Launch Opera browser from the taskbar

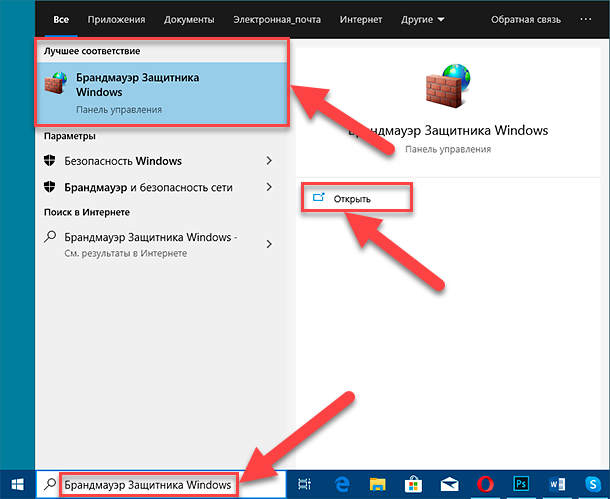tap(485, 485)
